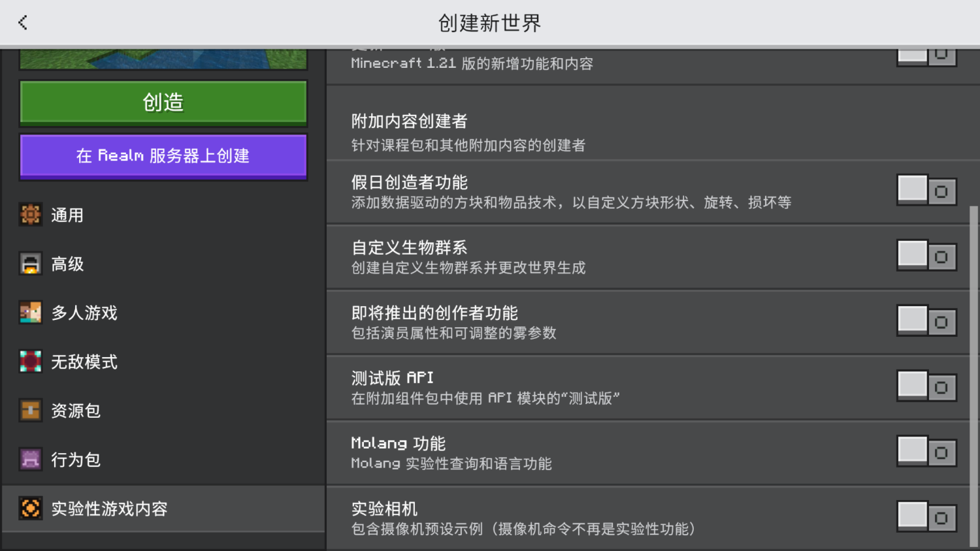Open 资源包 section
The height and width of the screenshot is (551, 980).
[x=163, y=411]
